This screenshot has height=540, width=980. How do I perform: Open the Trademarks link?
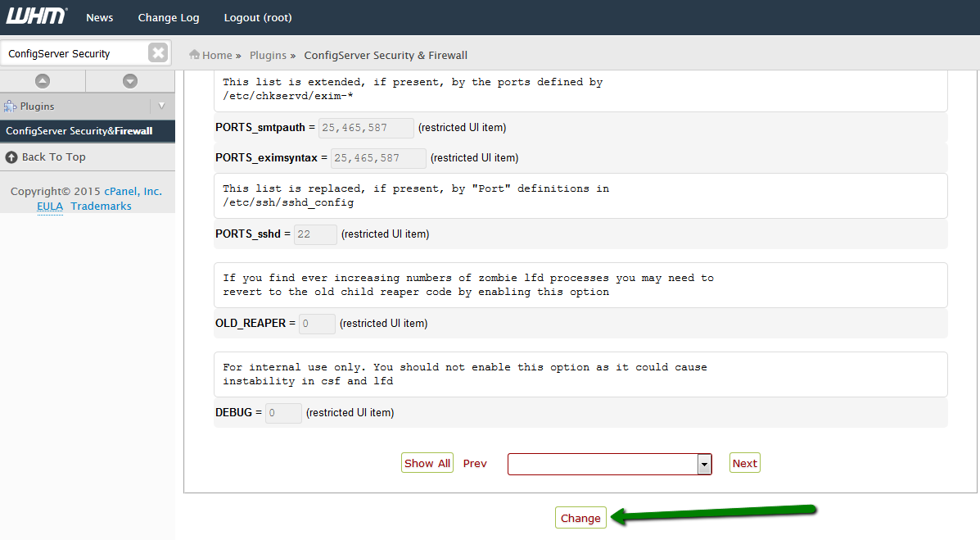coord(101,206)
